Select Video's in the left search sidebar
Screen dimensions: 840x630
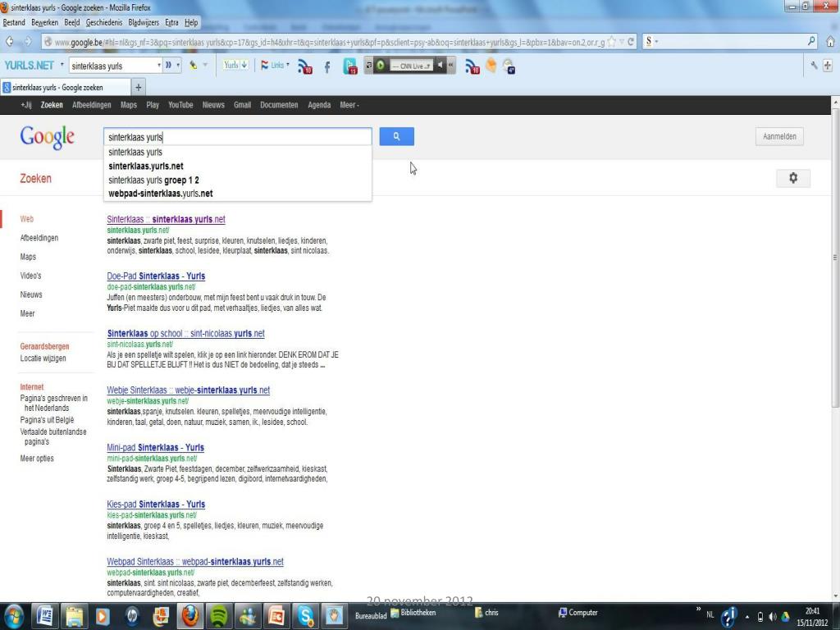click(x=30, y=276)
